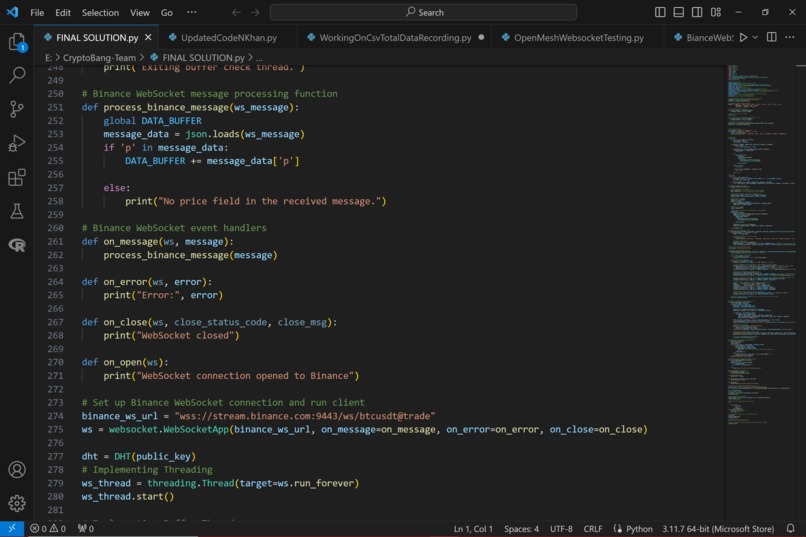This screenshot has width=806, height=537.
Task: Open the breadcrumb symbol ellipsis
Action: pyautogui.click(x=259, y=58)
